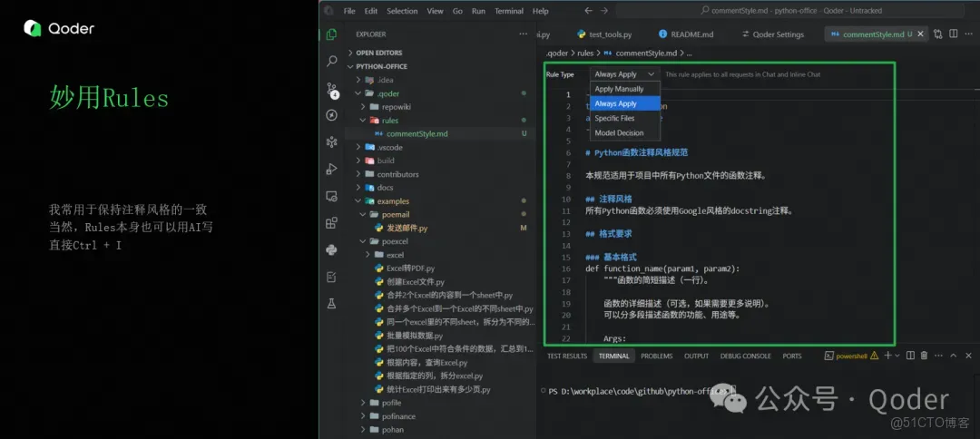Screen dimensions: 980x439
Task: Open the Explorer view in activity bar
Action: click(x=332, y=34)
